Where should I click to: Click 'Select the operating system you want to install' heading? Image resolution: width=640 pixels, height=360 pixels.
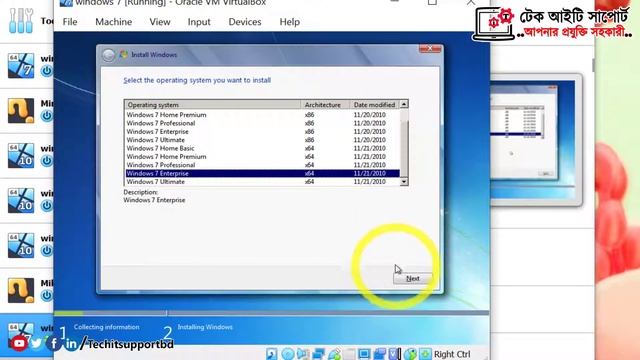tap(197, 80)
